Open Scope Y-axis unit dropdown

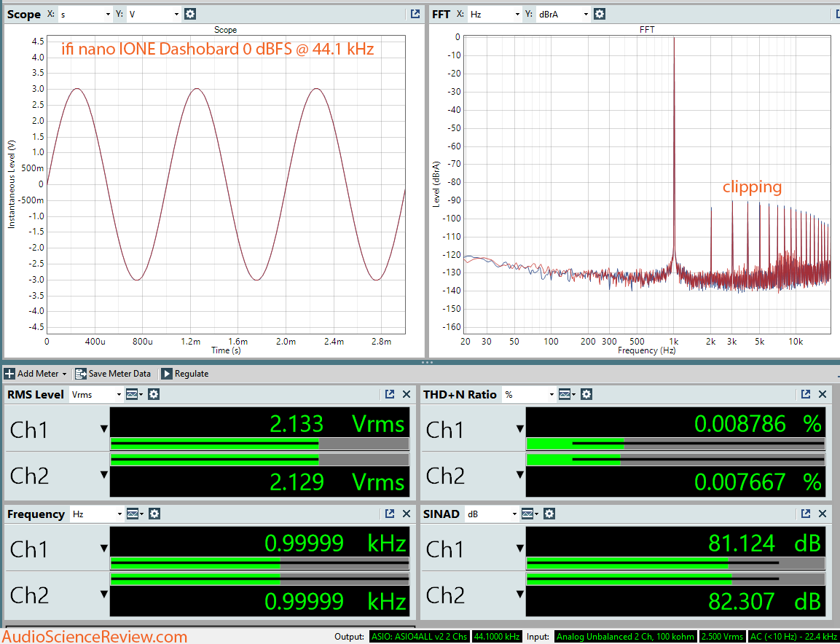point(154,14)
